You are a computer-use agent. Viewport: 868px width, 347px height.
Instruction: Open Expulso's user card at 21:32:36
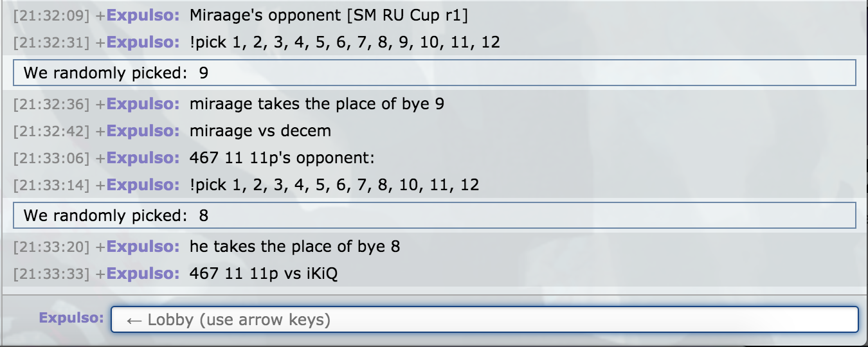point(143,103)
